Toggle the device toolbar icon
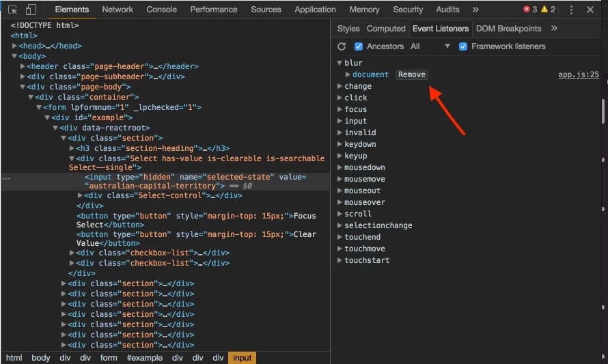Viewport: 608px width, 364px height. pos(31,10)
